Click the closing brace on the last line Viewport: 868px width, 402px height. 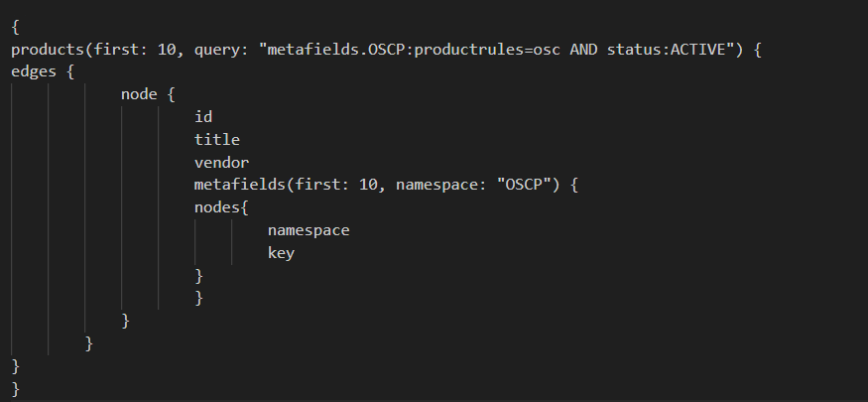tap(15, 388)
